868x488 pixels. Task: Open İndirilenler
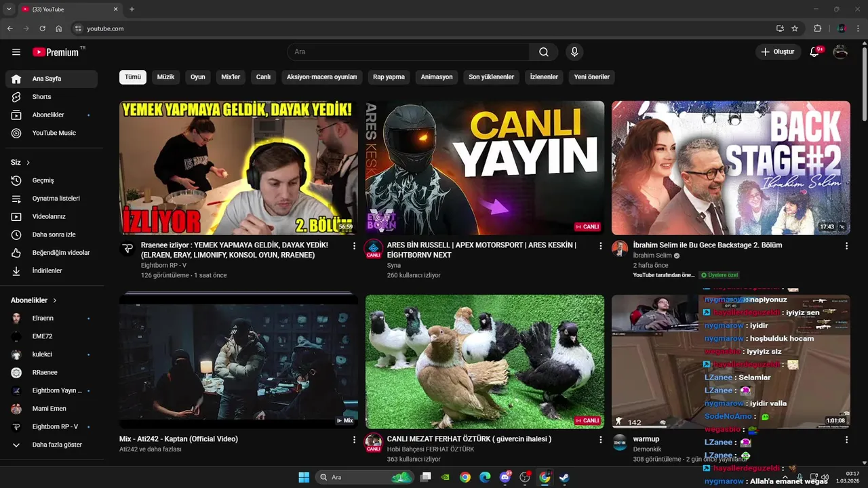pyautogui.click(x=52, y=270)
